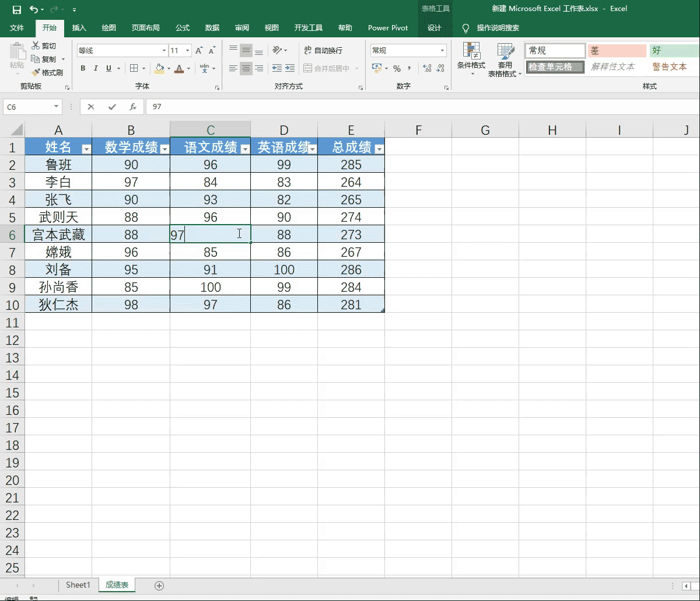
Task: Open filter dropdown for 数学成绩 column
Action: pos(164,149)
